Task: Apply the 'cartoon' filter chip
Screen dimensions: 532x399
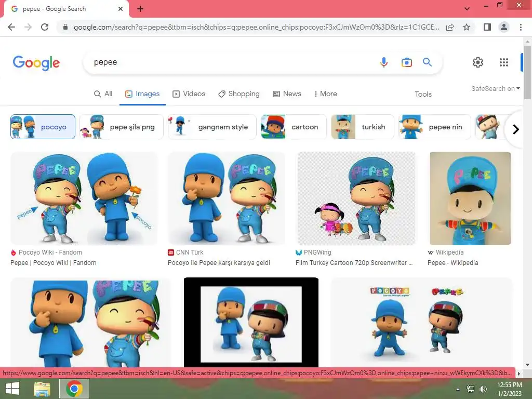Action: tap(294, 127)
